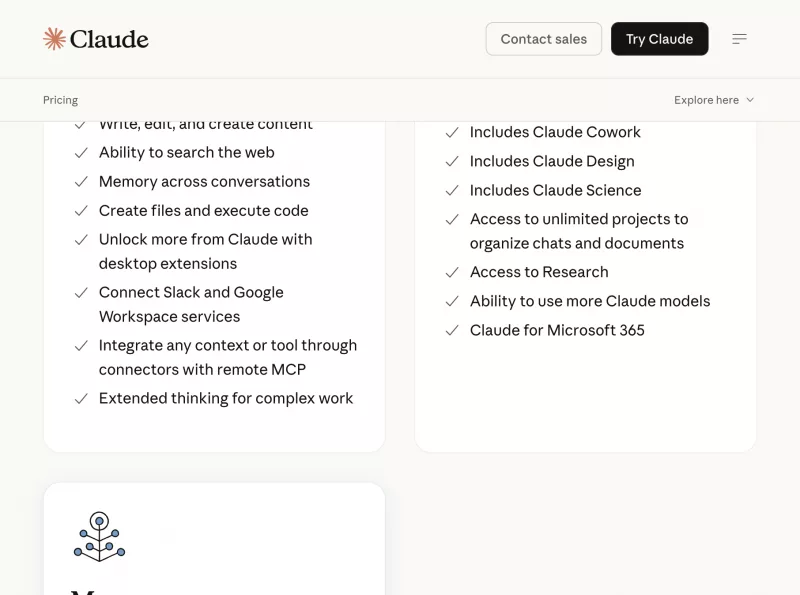Image resolution: width=800 pixels, height=595 pixels.
Task: Click the Contact sales button
Action: click(x=544, y=39)
